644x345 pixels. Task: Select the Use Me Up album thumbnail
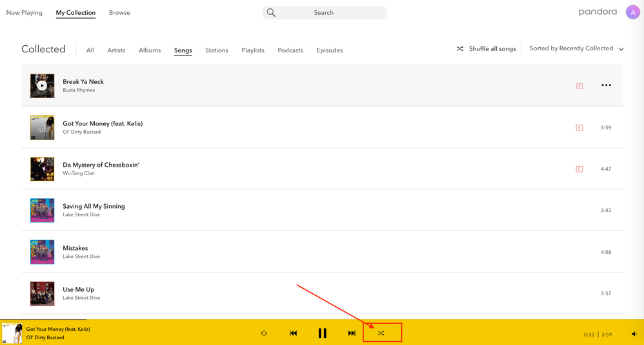pos(42,293)
